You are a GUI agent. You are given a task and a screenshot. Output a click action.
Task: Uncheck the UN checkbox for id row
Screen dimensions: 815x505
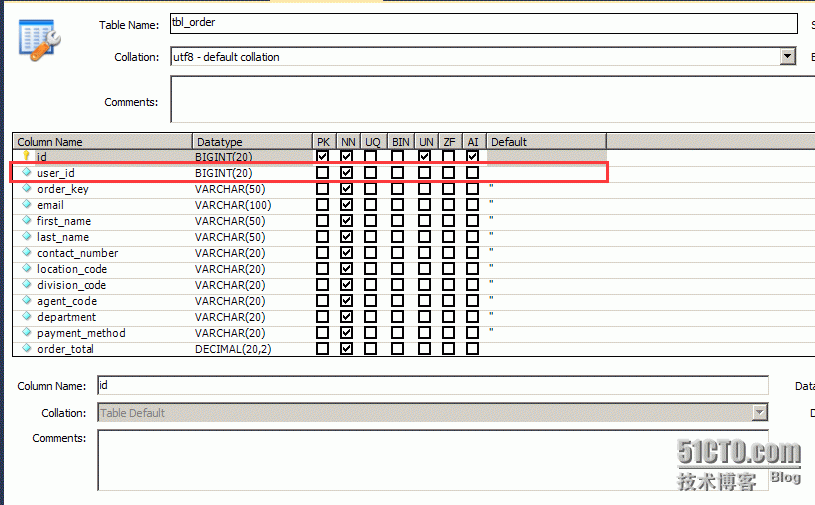(425, 156)
